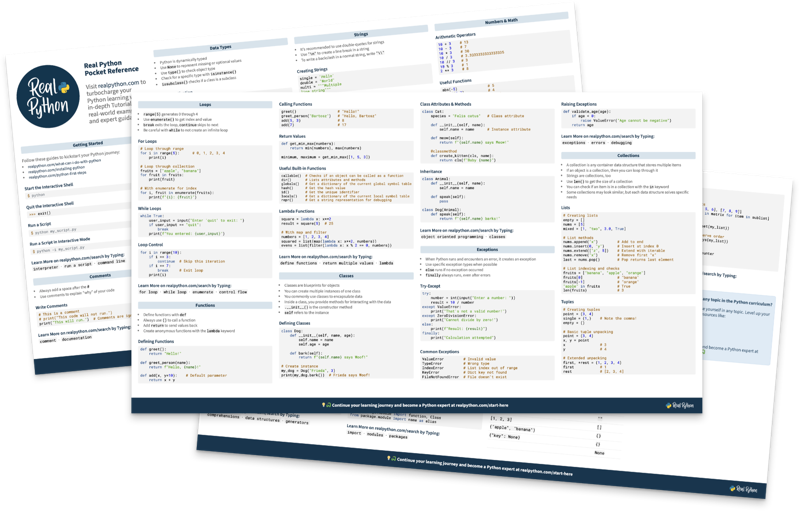Image resolution: width=800 pixels, height=511 pixels.
Task: Select the 'Exceptions' section header
Action: [x=486, y=249]
